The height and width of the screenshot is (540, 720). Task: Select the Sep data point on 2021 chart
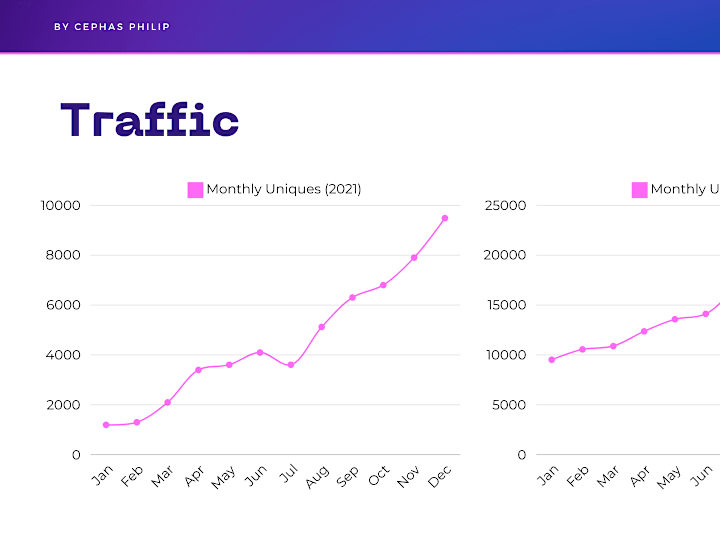tap(352, 298)
